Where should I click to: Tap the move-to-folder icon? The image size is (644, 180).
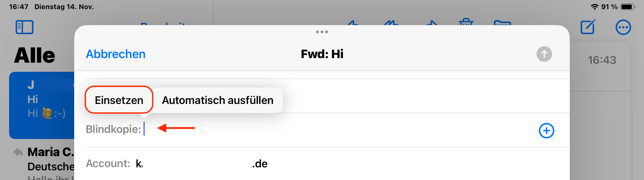(x=502, y=23)
